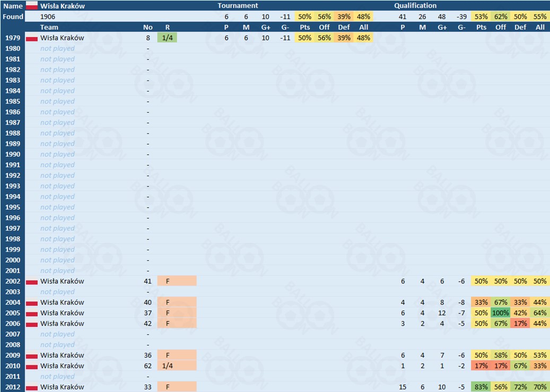The width and height of the screenshot is (550, 392).
Task: Click the flag icon beside the 2002 entry
Action: 32,282
